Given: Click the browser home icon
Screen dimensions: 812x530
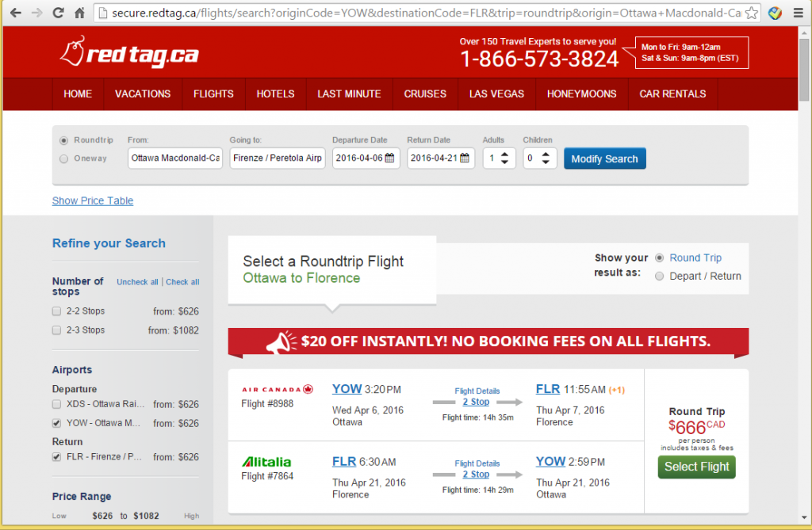Looking at the screenshot, I should [x=79, y=13].
